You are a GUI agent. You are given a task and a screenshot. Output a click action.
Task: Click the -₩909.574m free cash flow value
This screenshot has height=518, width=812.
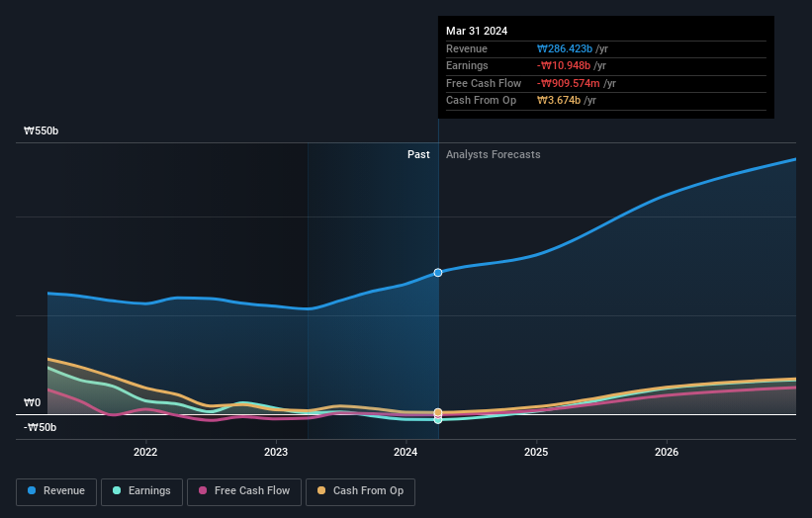coord(571,83)
